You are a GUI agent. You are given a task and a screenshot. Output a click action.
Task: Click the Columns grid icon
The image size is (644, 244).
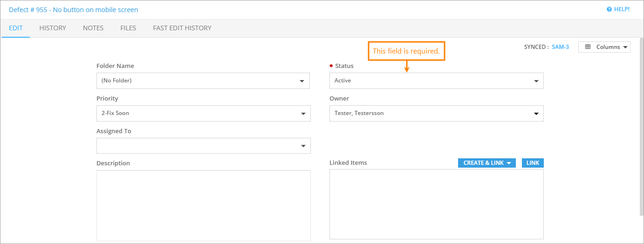click(x=588, y=47)
